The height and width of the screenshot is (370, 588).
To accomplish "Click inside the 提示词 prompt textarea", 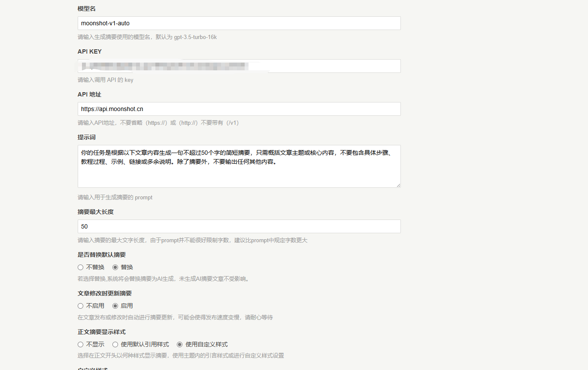I will pyautogui.click(x=239, y=166).
